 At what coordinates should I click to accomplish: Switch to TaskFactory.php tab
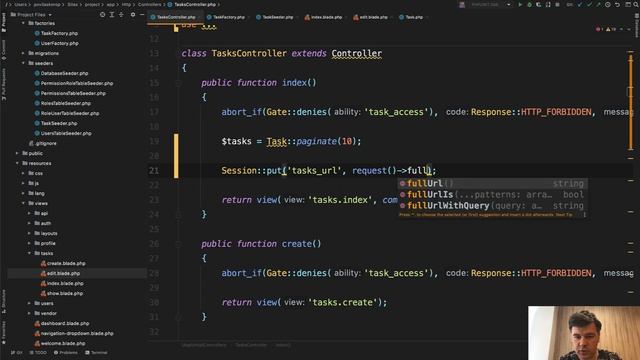coord(226,17)
